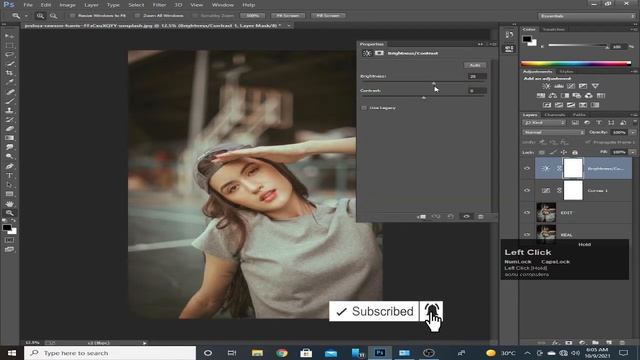Viewport: 640px width, 360px height.
Task: Switch to the Channels tab
Action: tap(555, 115)
